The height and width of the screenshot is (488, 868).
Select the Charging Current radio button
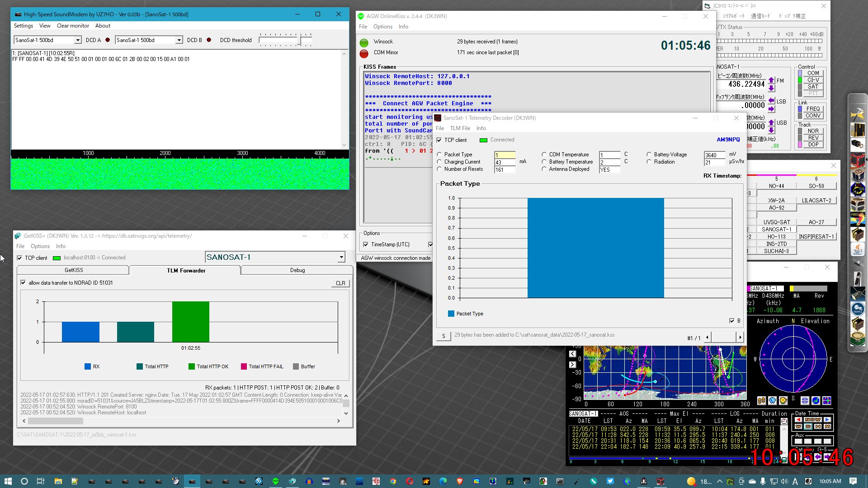[x=439, y=162]
